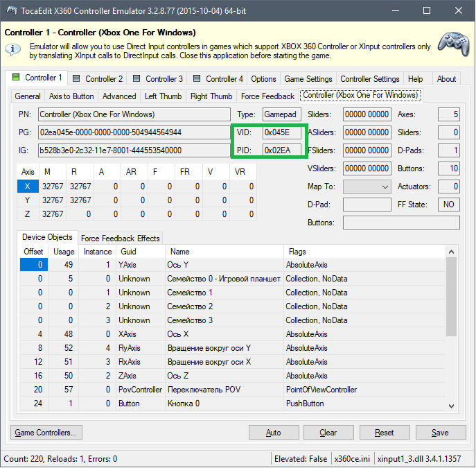Viewport: 476px width, 468px height.
Task: Click the D-Pad text field
Action: pyautogui.click(x=367, y=205)
